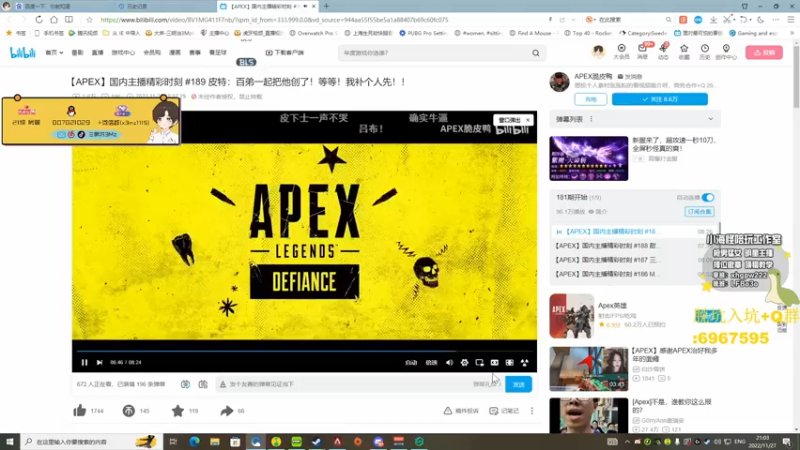Open the 会员购 navigation item
The width and height of the screenshot is (800, 450).
(152, 53)
